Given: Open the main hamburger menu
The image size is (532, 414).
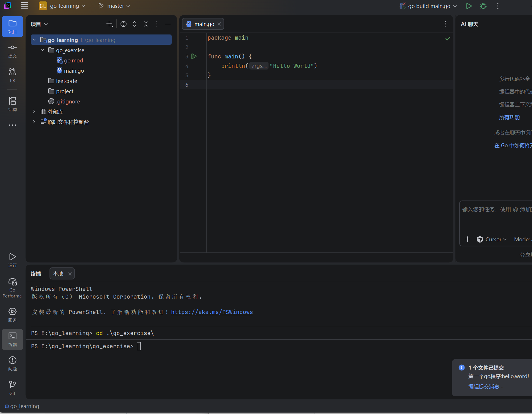Looking at the screenshot, I should click(24, 6).
